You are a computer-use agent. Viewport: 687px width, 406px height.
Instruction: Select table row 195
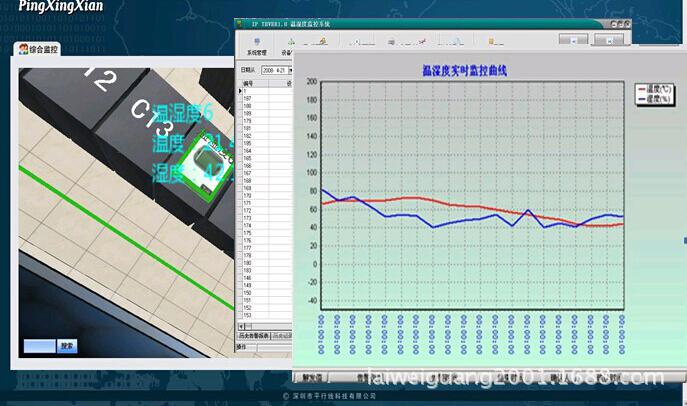[267, 143]
